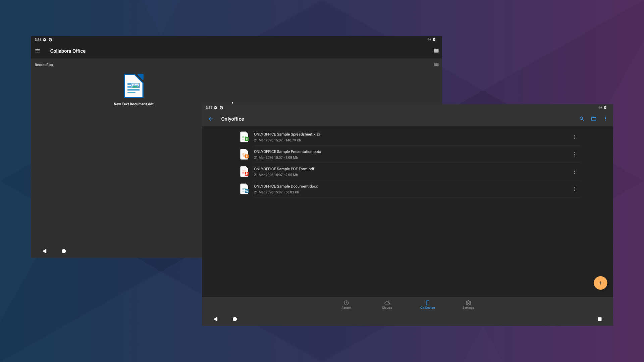Open overflow menu for ONLYOFFICE Sample Presentation.pptx
The image size is (644, 362).
coord(575,154)
